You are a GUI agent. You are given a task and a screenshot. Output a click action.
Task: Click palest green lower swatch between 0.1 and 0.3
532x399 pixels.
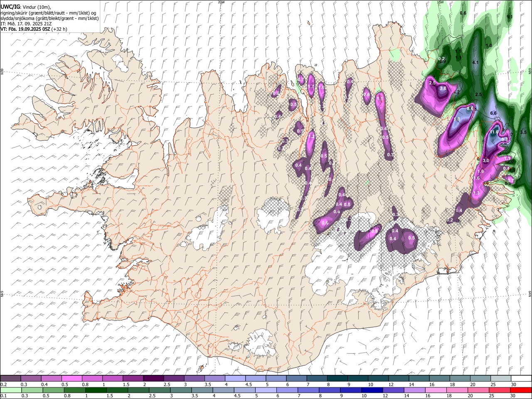coord(11,390)
